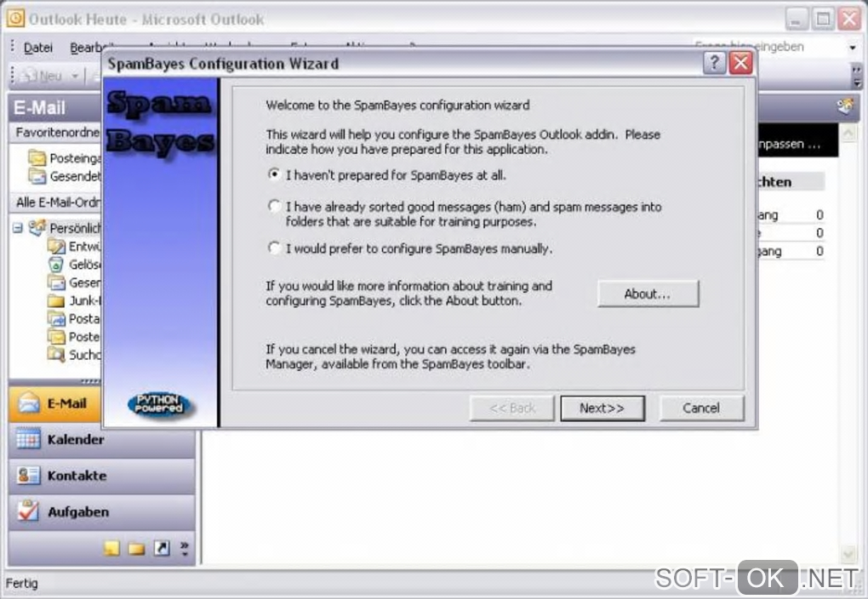
Task: Open the Posteingang folder icon in tree
Action: (56, 337)
